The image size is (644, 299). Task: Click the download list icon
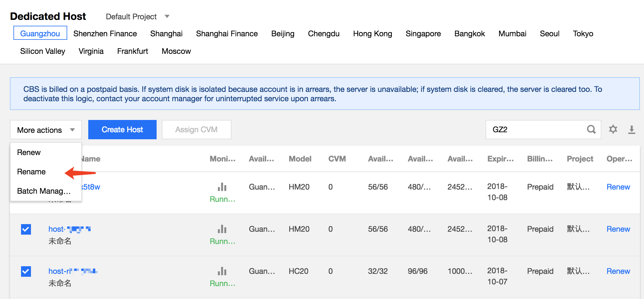631,129
